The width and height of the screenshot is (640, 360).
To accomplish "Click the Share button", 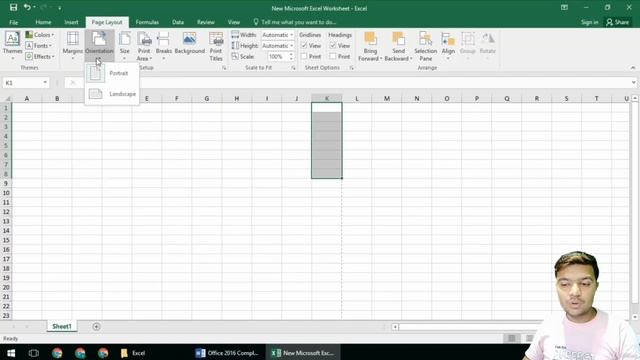I will (x=618, y=22).
